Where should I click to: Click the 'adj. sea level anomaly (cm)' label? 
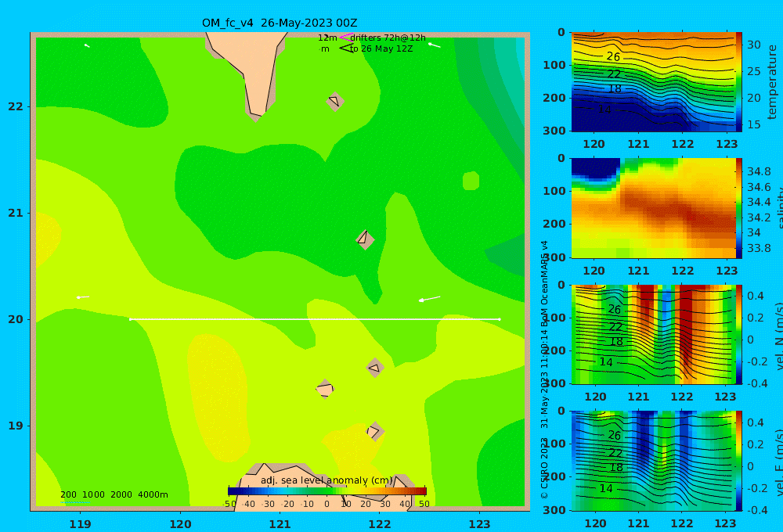(327, 480)
